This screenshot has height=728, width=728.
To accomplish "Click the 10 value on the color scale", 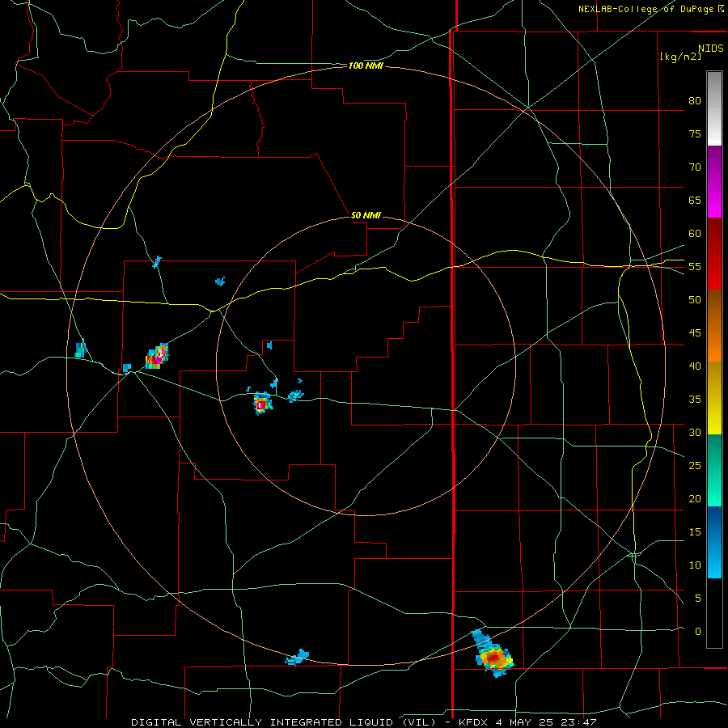I will [x=695, y=565].
